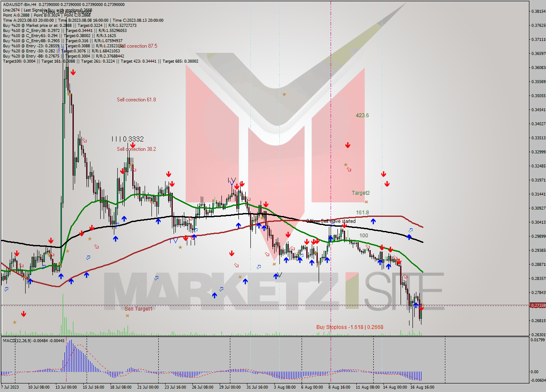The height and width of the screenshot is (392, 546).
Task: Click the 21 Jul 00:00 time axis label
Action: 148,387
